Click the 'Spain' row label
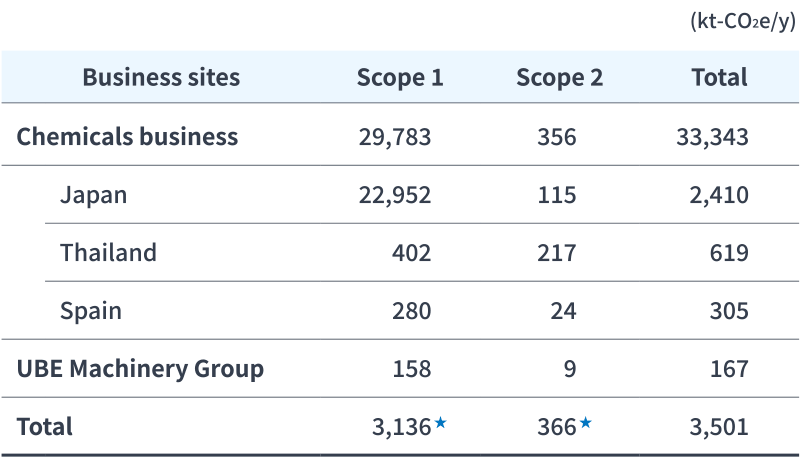The height and width of the screenshot is (457, 800). tap(91, 311)
